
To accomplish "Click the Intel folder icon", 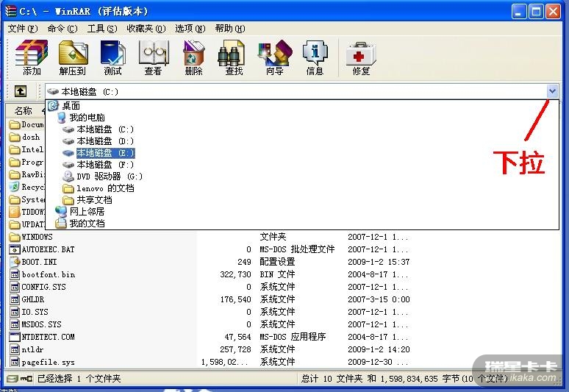I will [x=15, y=149].
